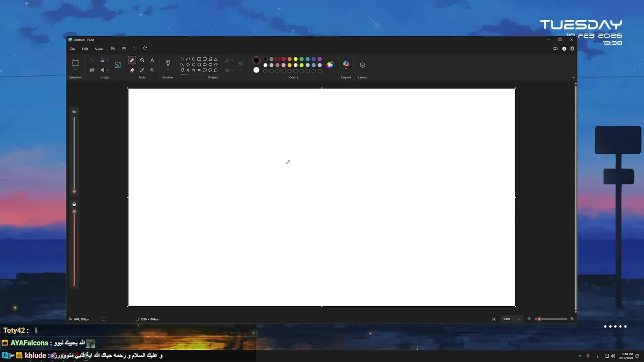Open the Layers panel
The width and height of the screenshot is (644, 362).
[362, 65]
